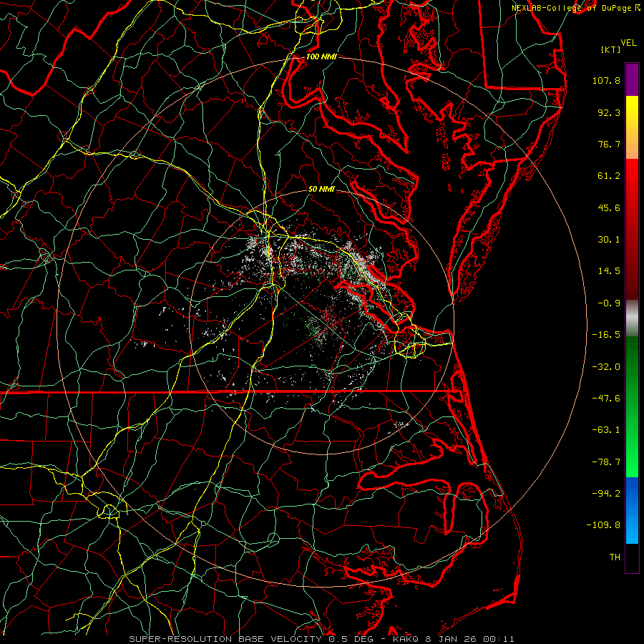This screenshot has height=644, width=644.
Task: Click the 92.3 velocity scale value
Action: point(609,112)
